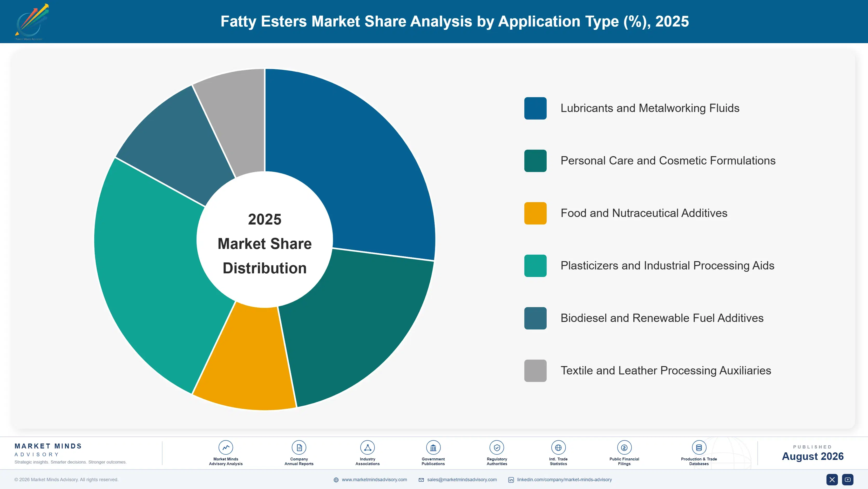Viewport: 868px width, 489px height.
Task: Click the Company Annual Reports document icon
Action: tap(299, 447)
